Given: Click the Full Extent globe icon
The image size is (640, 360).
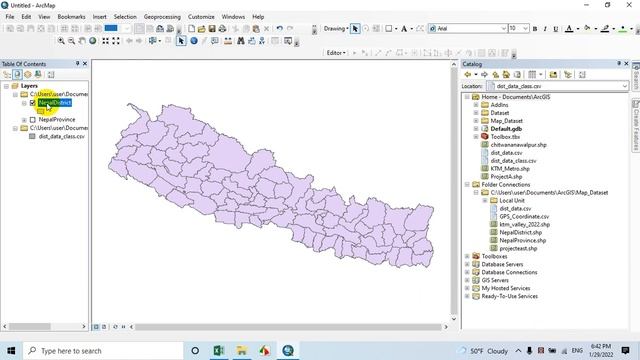Looking at the screenshot, I should point(93,41).
